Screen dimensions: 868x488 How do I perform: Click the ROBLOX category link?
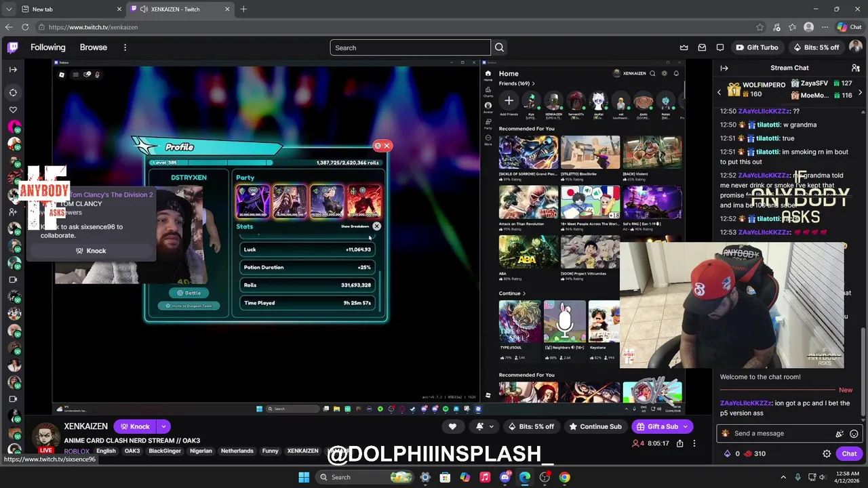[77, 451]
